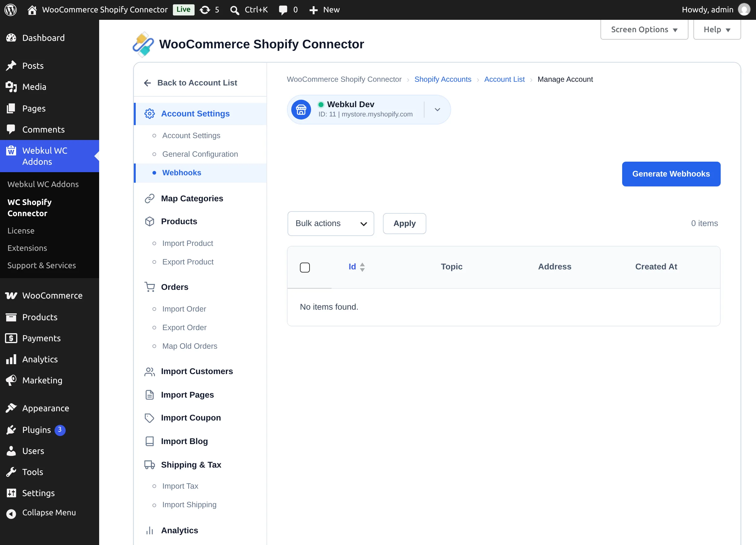
Task: Click Generate Webhooks button
Action: point(671,174)
